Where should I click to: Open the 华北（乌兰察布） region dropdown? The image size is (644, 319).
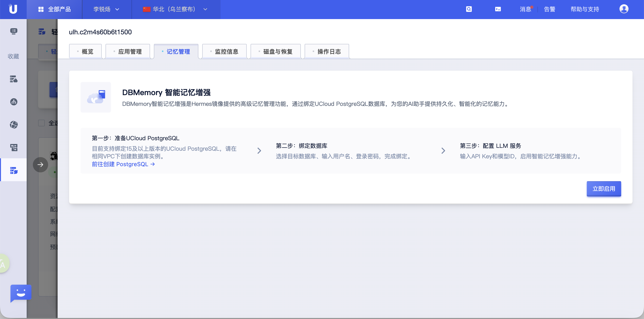pos(175,9)
